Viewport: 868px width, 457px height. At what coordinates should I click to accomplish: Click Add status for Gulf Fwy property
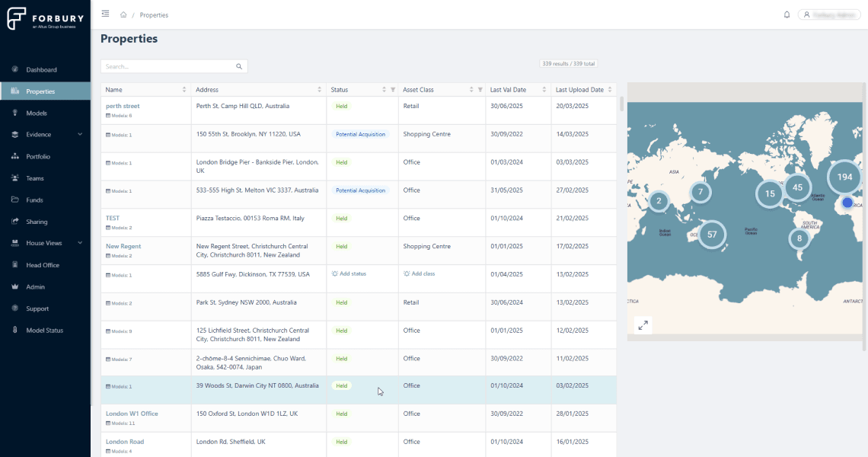click(x=349, y=273)
